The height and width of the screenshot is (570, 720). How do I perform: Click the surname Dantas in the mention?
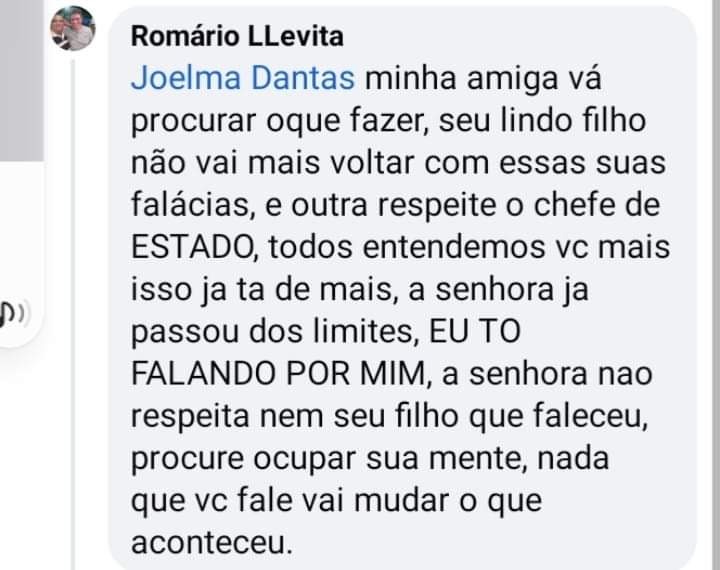pyautogui.click(x=303, y=78)
